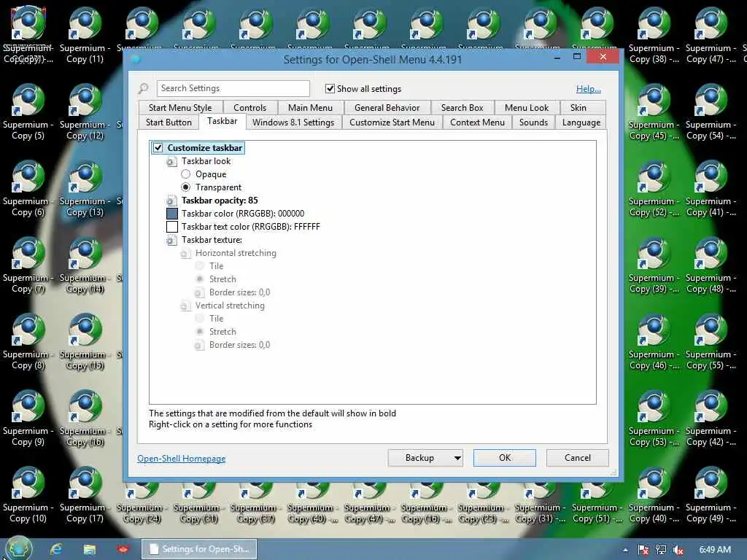Image resolution: width=747 pixels, height=560 pixels.
Task: Select the Transparent taskbar look option
Action: tap(186, 187)
